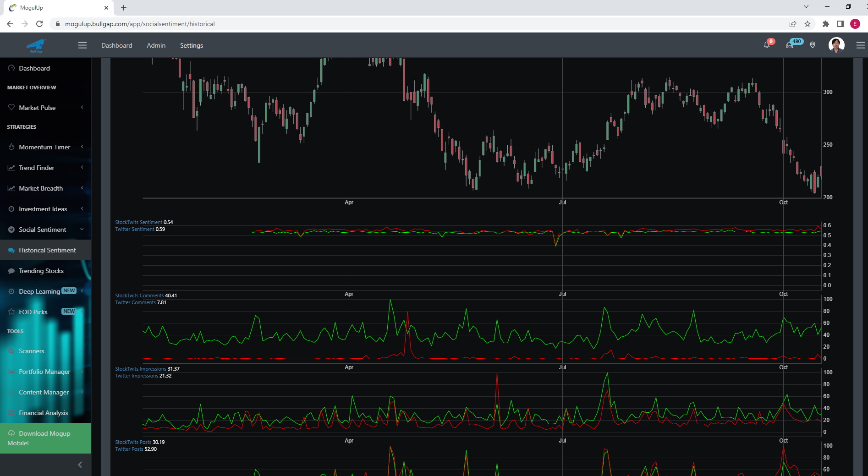
Task: Bookmark this page with the star icon
Action: point(808,24)
